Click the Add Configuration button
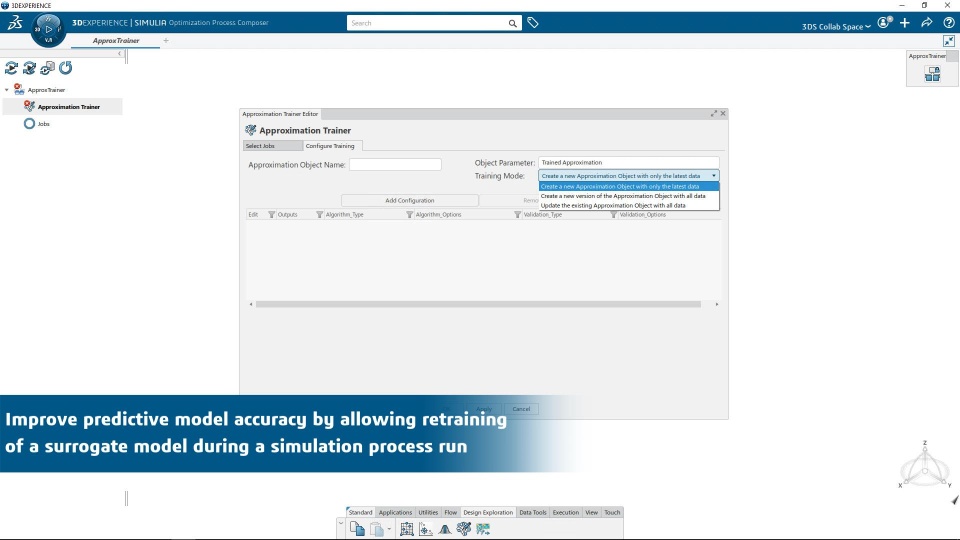Image resolution: width=960 pixels, height=540 pixels. pos(410,201)
